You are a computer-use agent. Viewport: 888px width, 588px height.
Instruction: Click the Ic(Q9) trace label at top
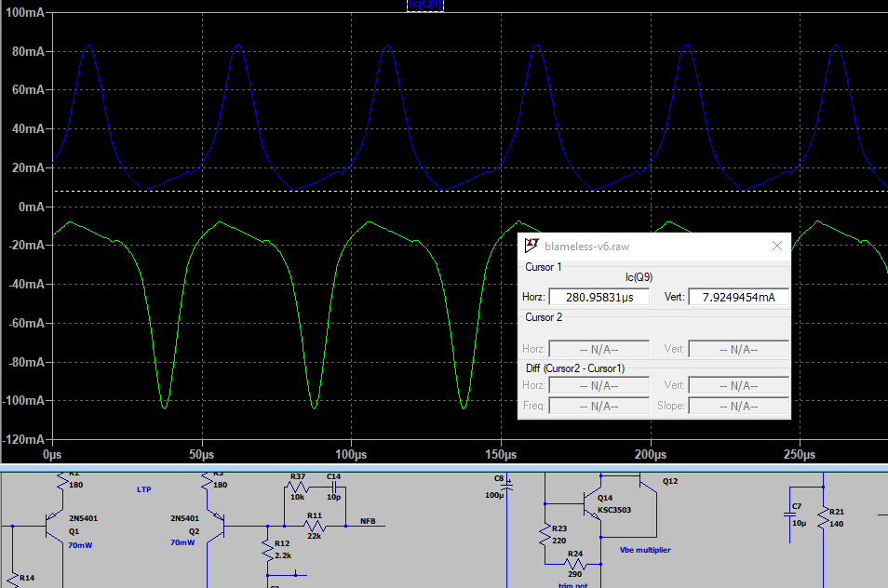tap(425, 5)
